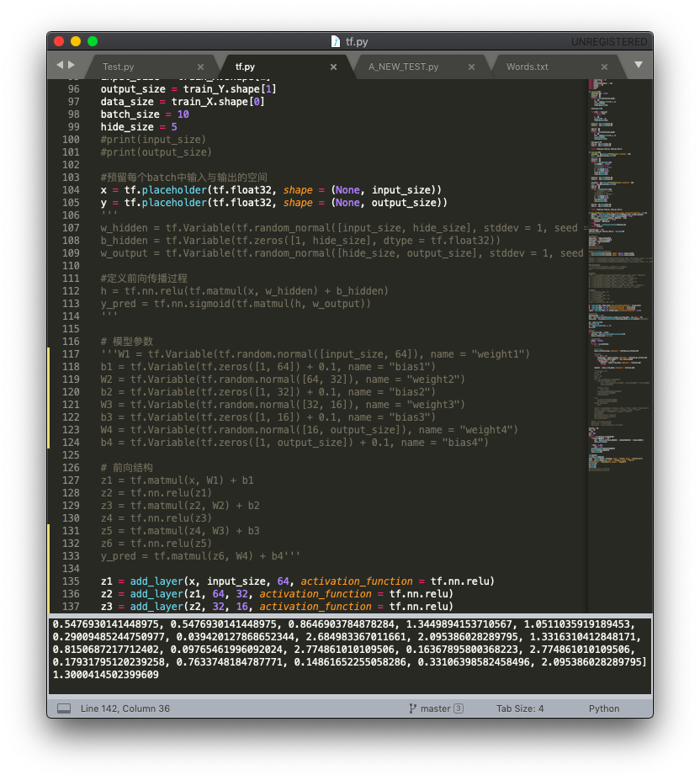Change syntax via the Python selector

pos(603,708)
